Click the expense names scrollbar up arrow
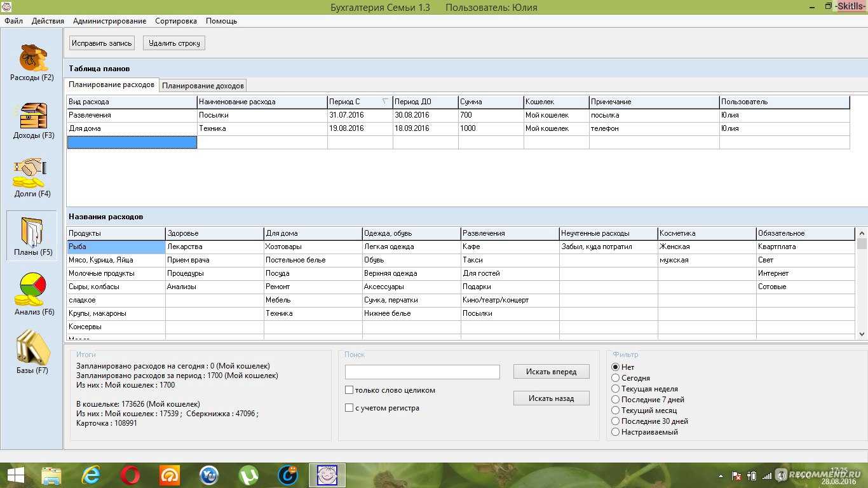Screen dimensions: 868x488 [x=862, y=233]
